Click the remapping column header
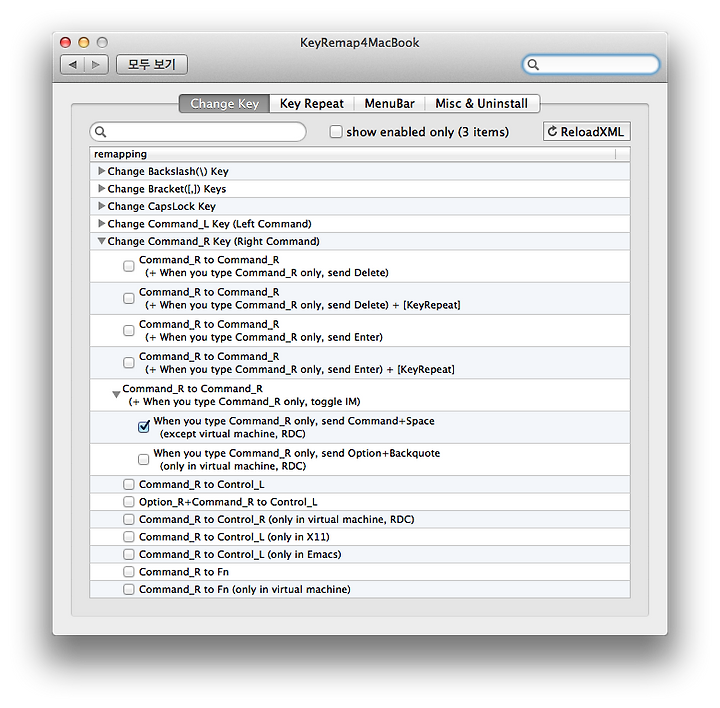 tap(352, 154)
